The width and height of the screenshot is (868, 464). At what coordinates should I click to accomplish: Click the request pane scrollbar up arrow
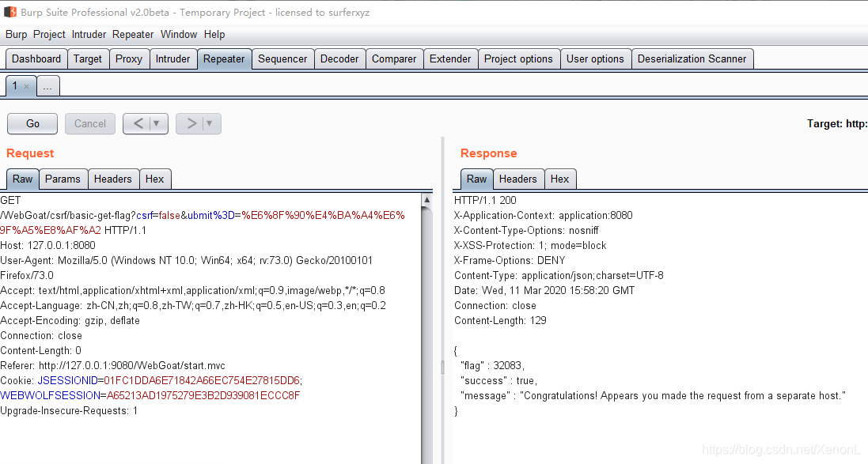[x=426, y=200]
